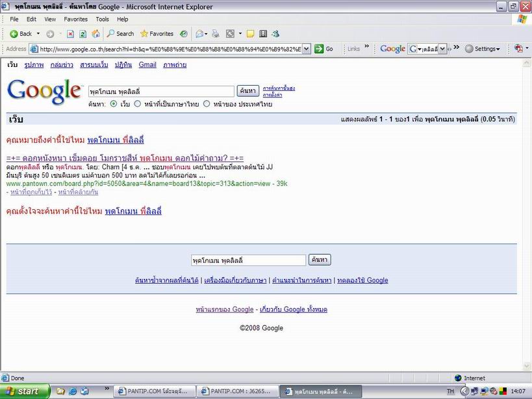Screen dimensions: 532x399
Task: Open the Mail toolbar icon
Action: click(200, 34)
